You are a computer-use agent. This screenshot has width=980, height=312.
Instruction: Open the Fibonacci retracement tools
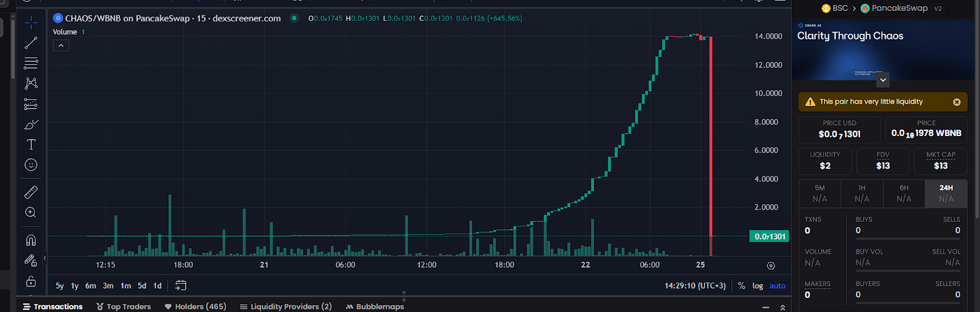click(x=31, y=63)
